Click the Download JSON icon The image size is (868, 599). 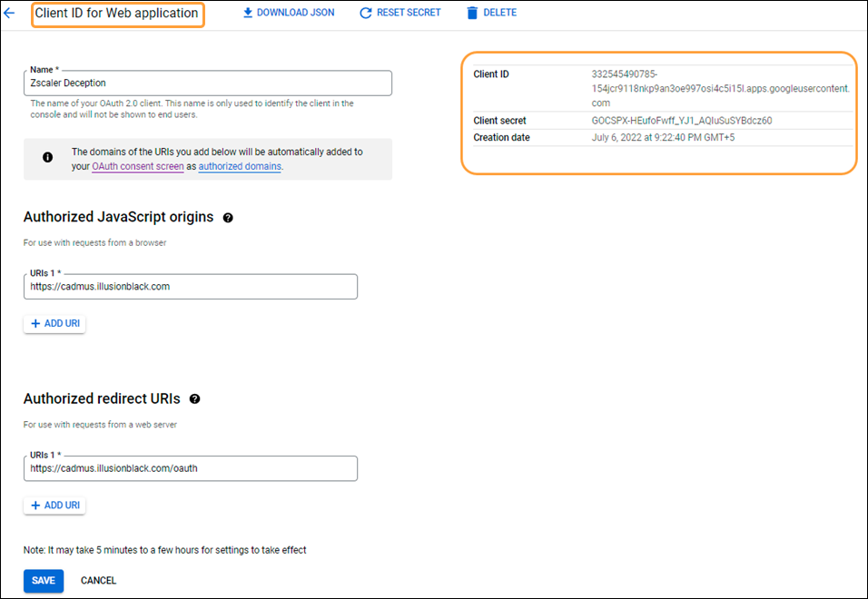pos(247,13)
